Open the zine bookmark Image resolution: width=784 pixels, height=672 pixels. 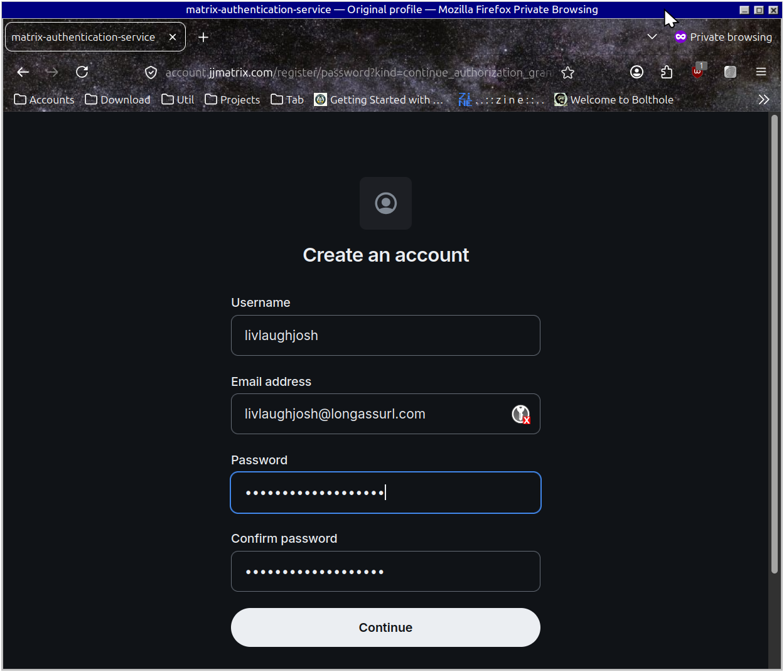(501, 100)
